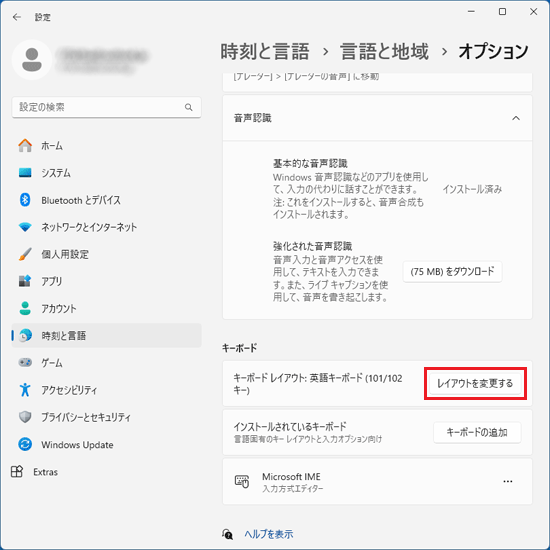Click 基本的な音声認識 heading
550x550 pixels.
[310, 163]
